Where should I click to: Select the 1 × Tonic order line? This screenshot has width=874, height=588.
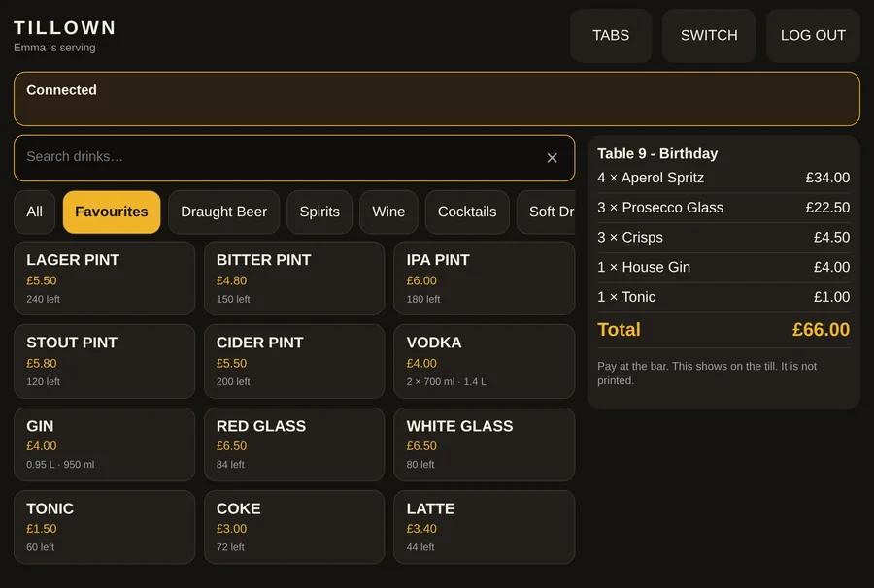[723, 297]
